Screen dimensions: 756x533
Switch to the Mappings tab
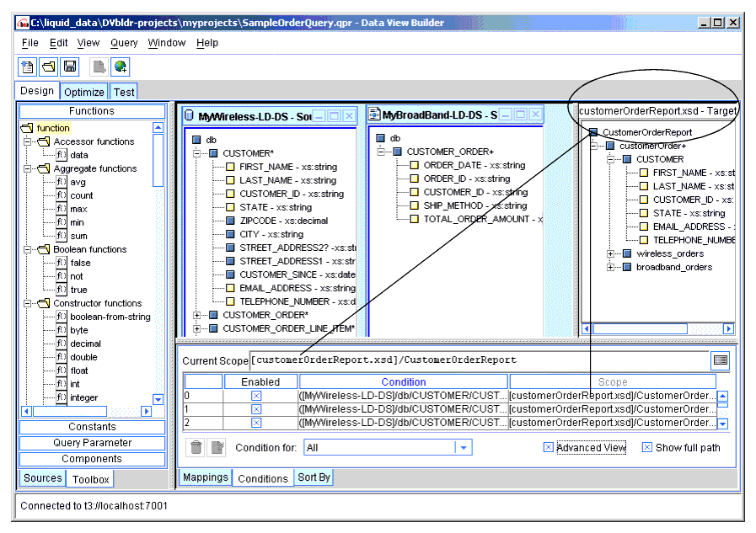point(206,477)
